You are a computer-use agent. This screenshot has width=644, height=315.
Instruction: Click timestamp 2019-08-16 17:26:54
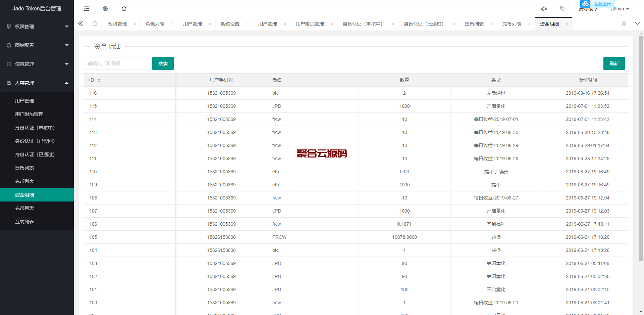(588, 93)
